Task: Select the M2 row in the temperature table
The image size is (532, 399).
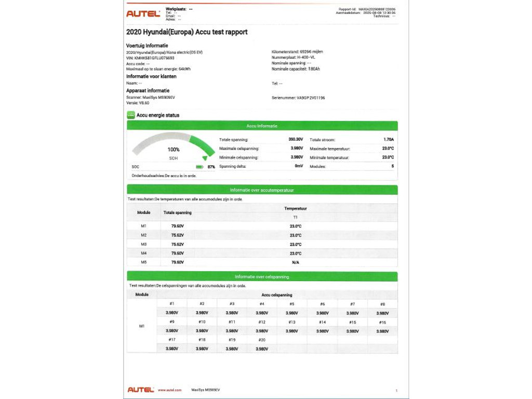Action: click(262, 235)
